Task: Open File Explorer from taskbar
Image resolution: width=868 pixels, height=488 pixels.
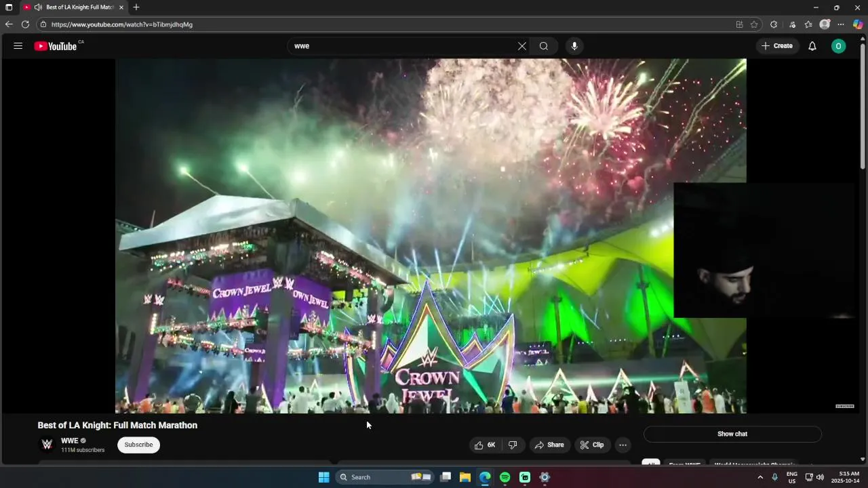Action: point(465,477)
